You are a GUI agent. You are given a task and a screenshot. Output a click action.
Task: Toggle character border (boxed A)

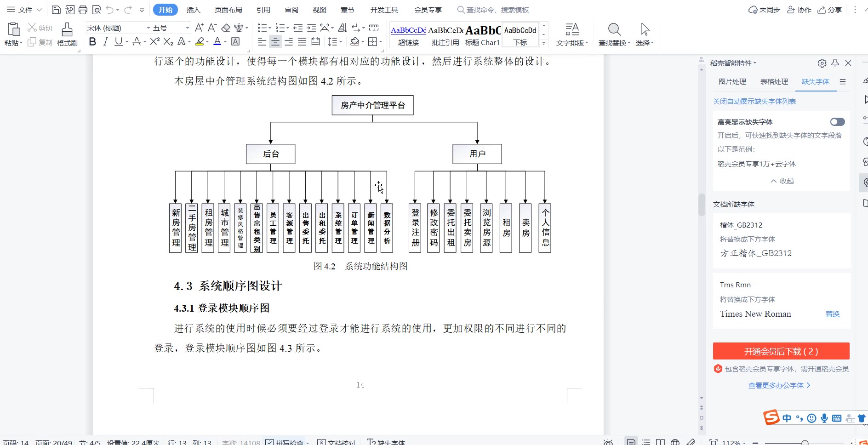(235, 42)
